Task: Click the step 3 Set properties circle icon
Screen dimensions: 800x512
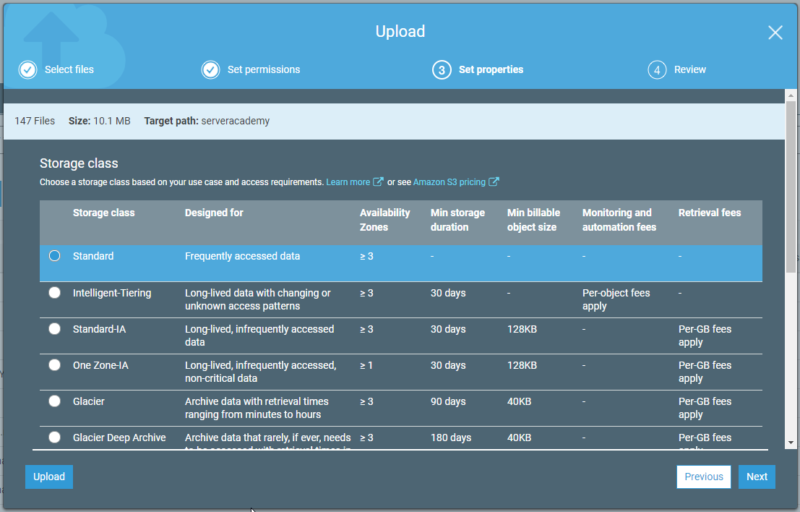Action: (441, 70)
